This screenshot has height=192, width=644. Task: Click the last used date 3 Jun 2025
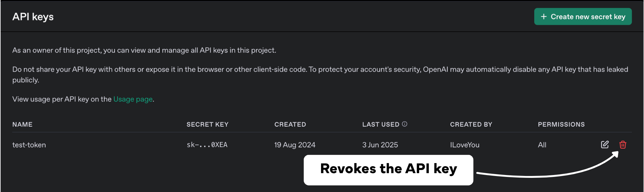tap(380, 145)
